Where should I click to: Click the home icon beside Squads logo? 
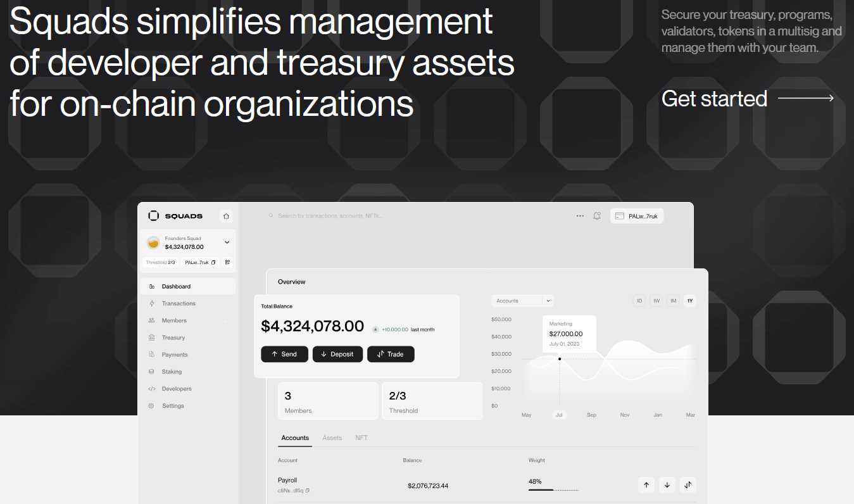point(226,216)
